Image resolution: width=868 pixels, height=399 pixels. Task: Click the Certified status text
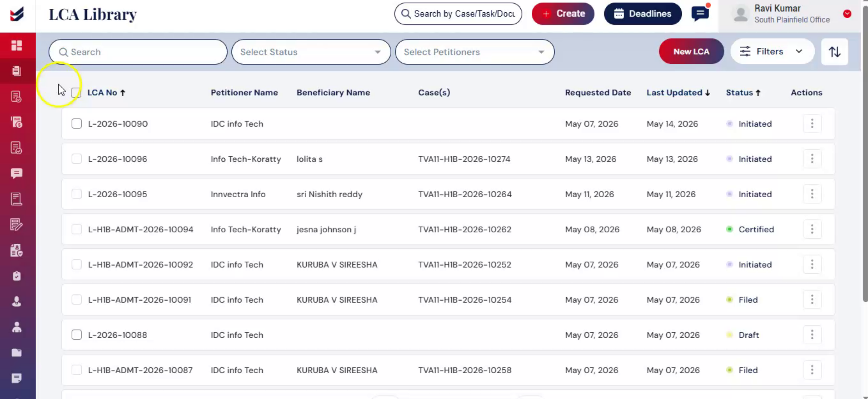tap(756, 229)
